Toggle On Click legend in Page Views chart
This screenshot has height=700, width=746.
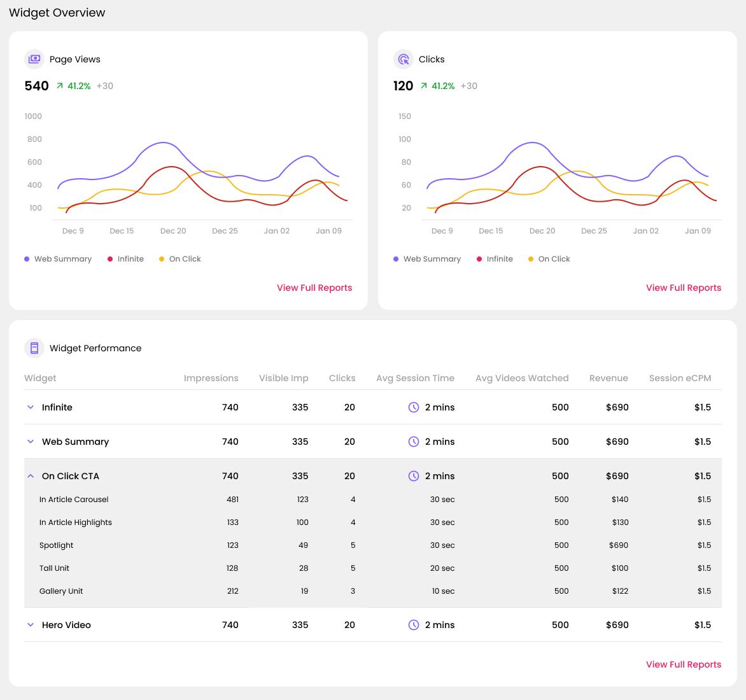pos(180,259)
